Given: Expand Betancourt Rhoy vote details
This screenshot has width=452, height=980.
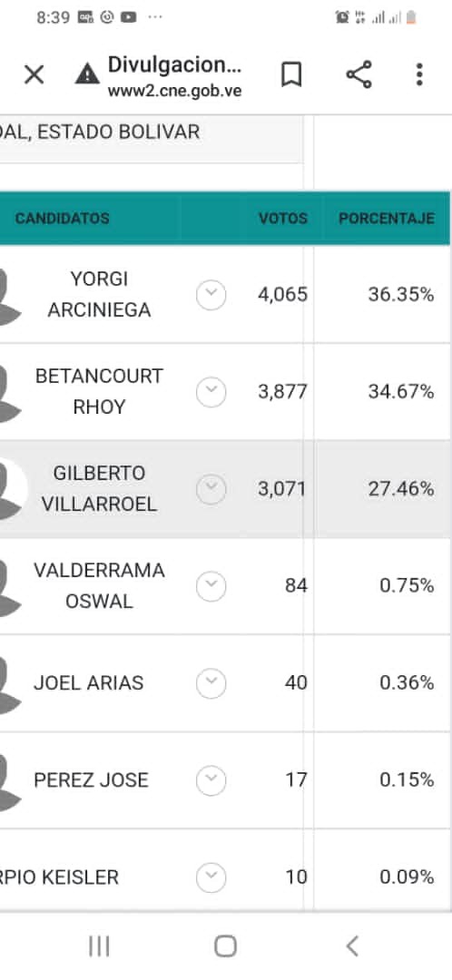Looking at the screenshot, I should pyautogui.click(x=211, y=393).
